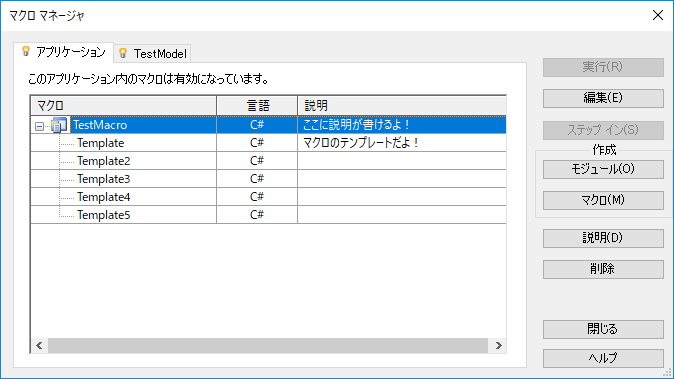
Task: Click the text このアプリケーション内のマクロは有効になっています。
Action: (149, 79)
